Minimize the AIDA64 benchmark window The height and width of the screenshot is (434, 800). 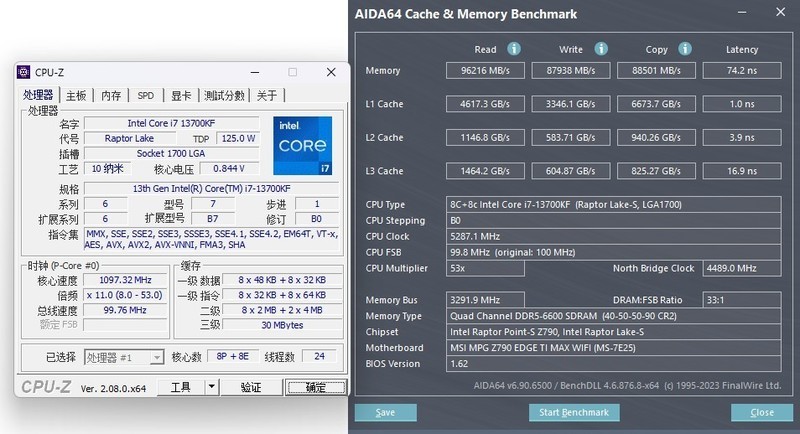[742, 12]
